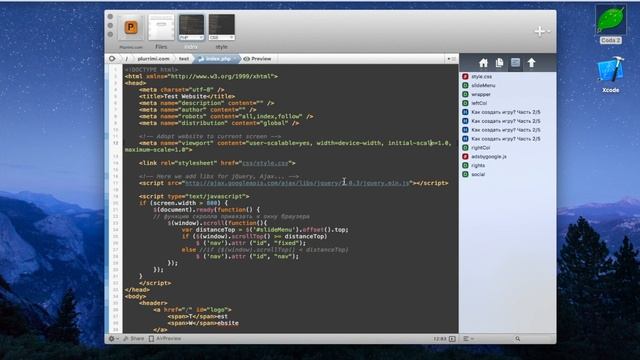Open AirPreview from the status bar
This screenshot has width=640, height=360.
tap(165, 338)
